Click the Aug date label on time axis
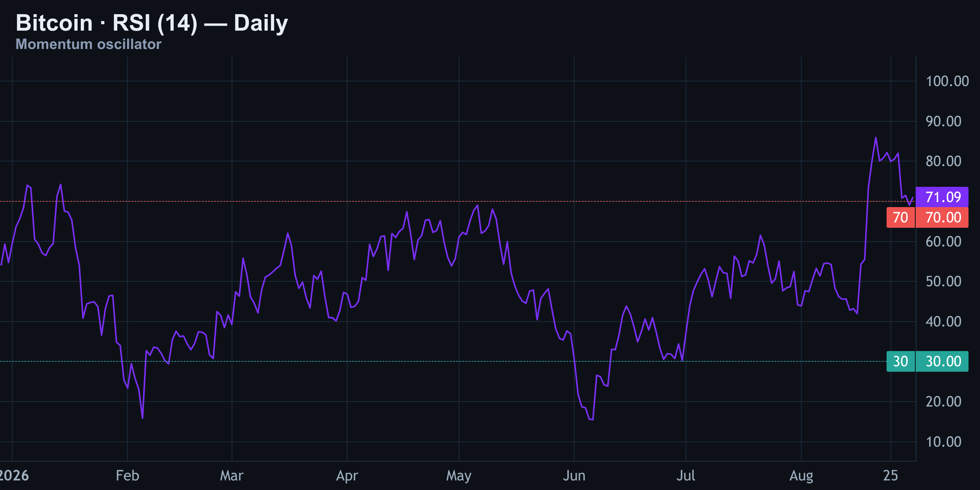Image resolution: width=980 pixels, height=490 pixels. [801, 476]
